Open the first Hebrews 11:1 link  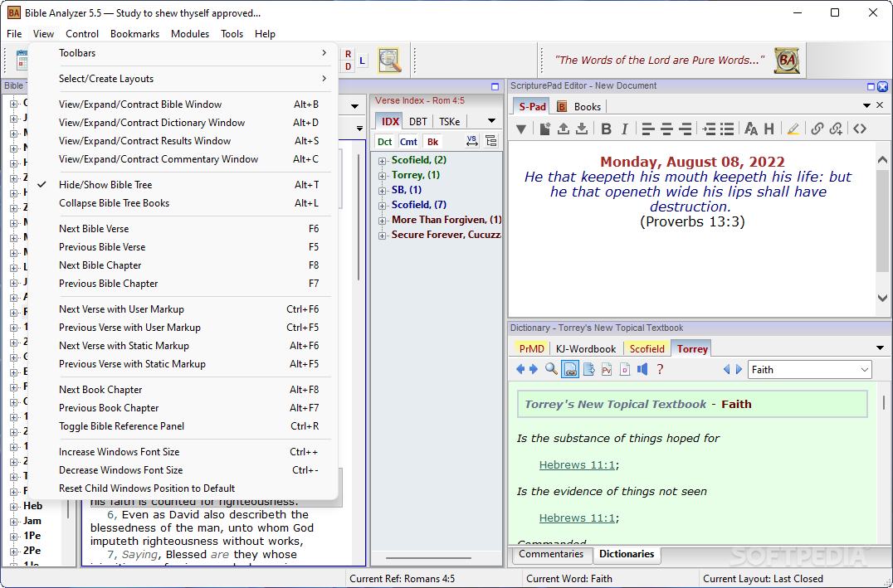click(x=577, y=465)
